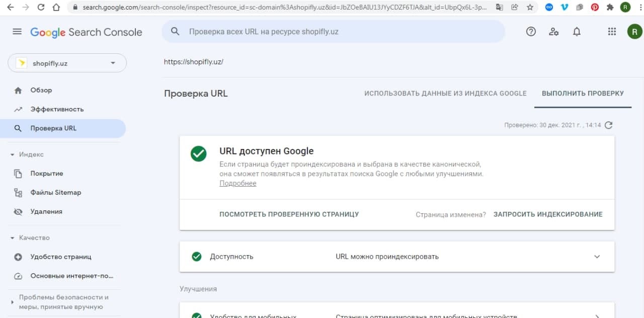Refresh the inspection with reload icon
644x318 pixels.
(x=609, y=125)
